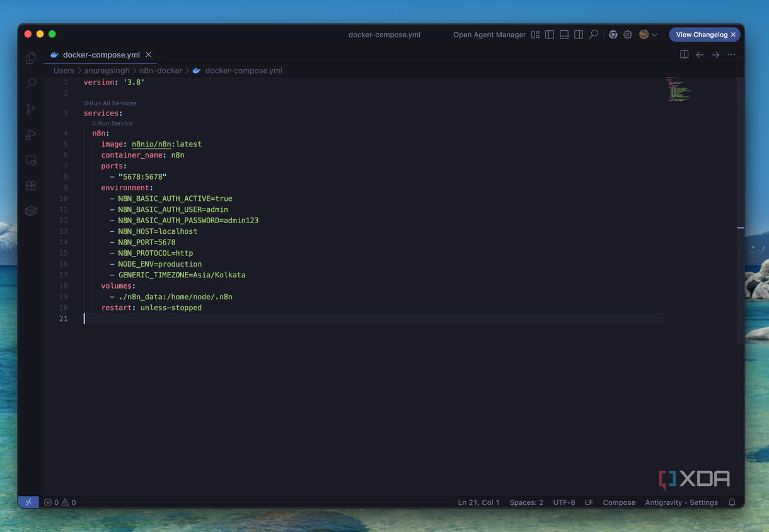The image size is (769, 532).
Task: Click the 'container_name: n8n' line
Action: [142, 155]
